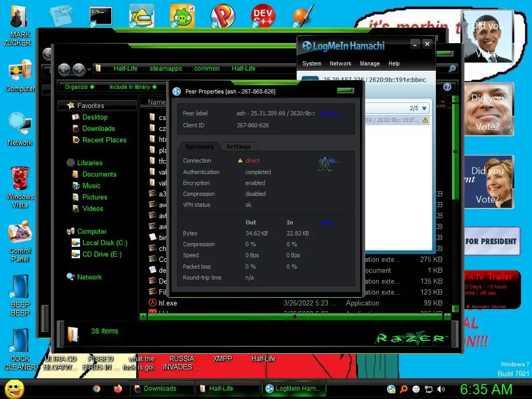Click the Name column header
The width and height of the screenshot is (532, 399).
pyautogui.click(x=157, y=102)
